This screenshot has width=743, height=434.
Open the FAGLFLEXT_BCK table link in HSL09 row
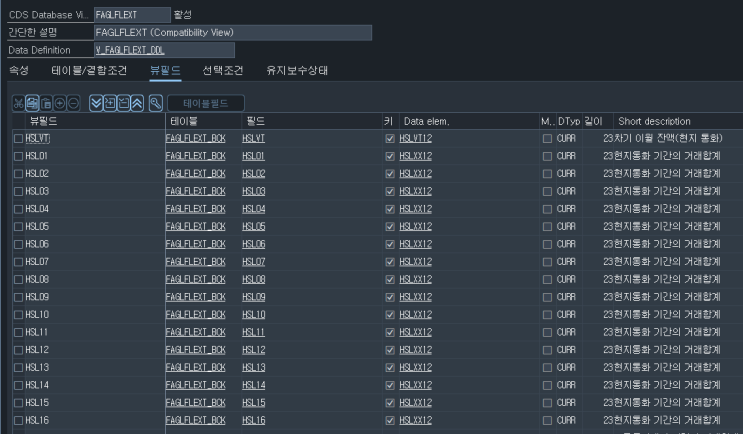point(196,297)
